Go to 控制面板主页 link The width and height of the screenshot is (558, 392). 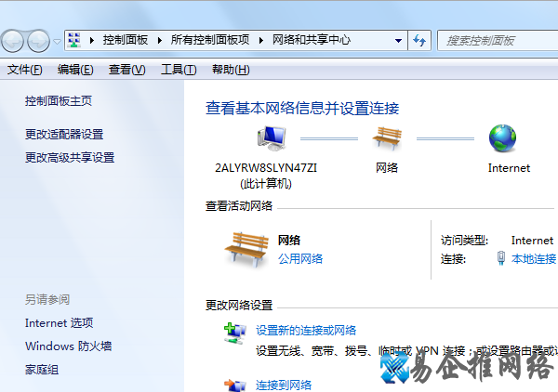coord(59,101)
